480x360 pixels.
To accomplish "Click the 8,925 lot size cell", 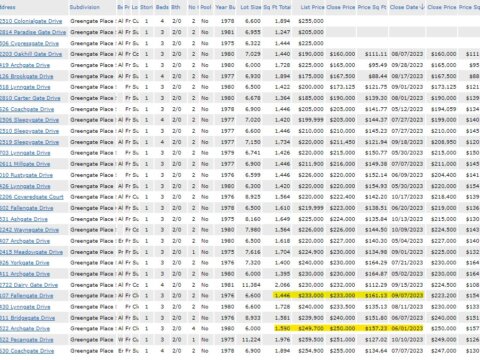I will (253, 197).
